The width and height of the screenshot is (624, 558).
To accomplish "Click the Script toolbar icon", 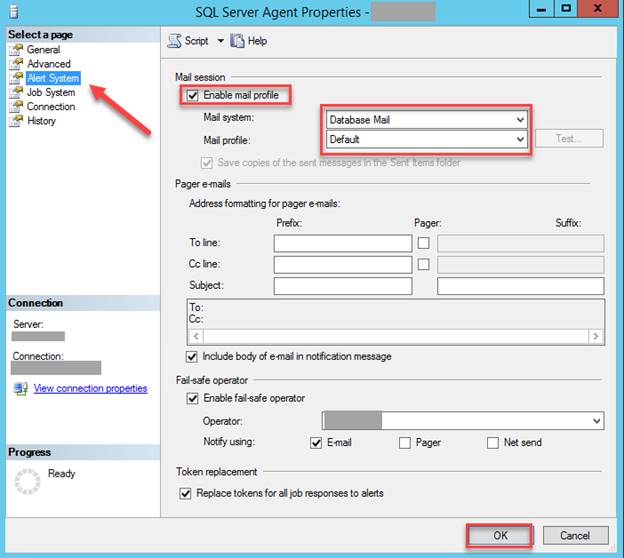I will click(174, 41).
